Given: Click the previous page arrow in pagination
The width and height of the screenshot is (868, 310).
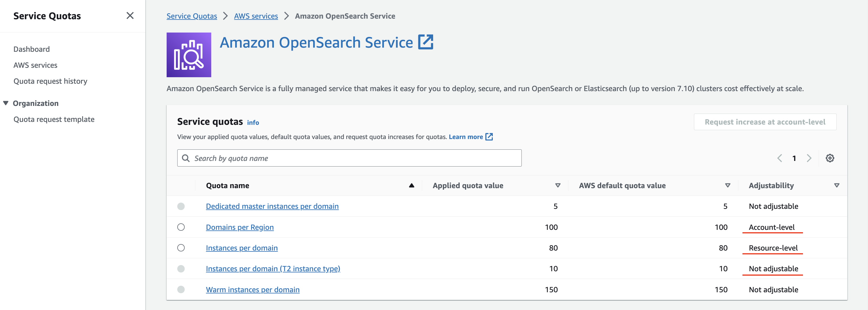Looking at the screenshot, I should click(780, 158).
